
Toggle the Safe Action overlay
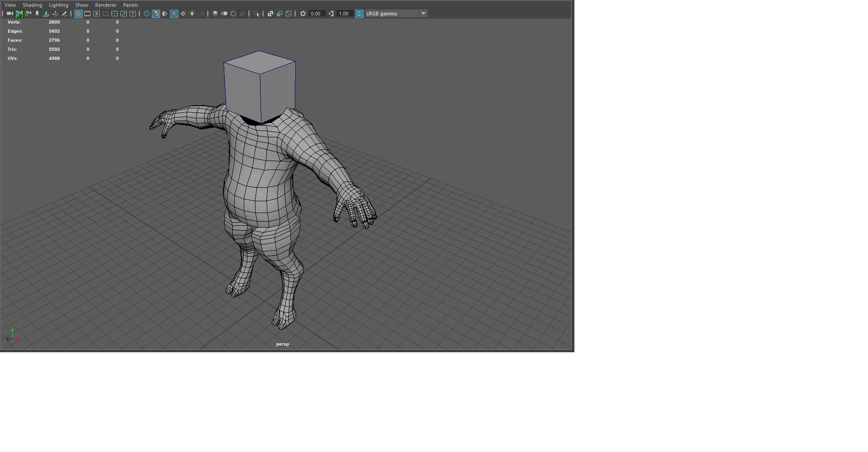click(124, 14)
